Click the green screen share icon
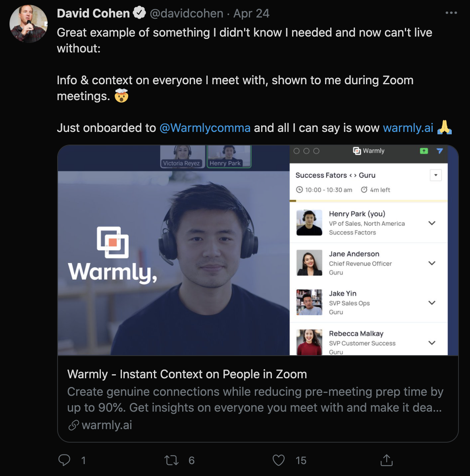Viewport: 470px width, 476px height. click(x=424, y=151)
